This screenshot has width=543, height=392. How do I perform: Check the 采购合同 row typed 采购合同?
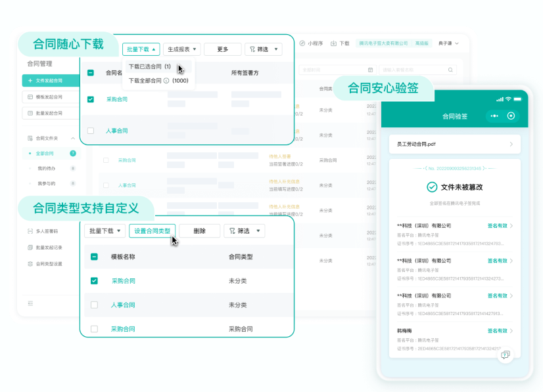pos(94,329)
